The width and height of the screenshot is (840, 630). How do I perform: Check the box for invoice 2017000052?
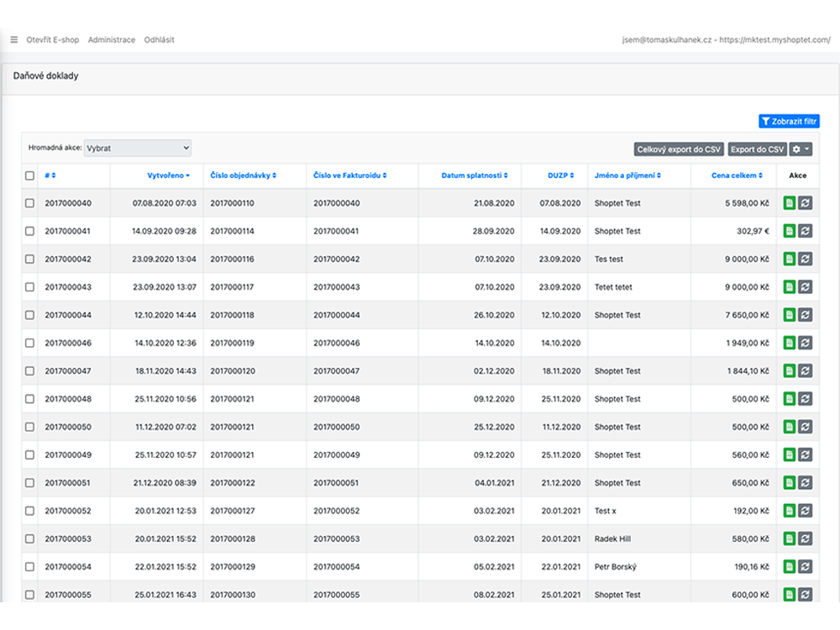click(29, 511)
